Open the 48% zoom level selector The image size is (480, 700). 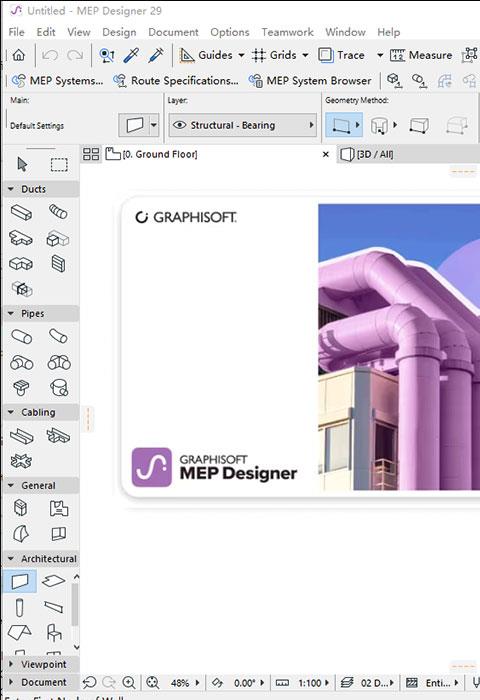pyautogui.click(x=184, y=683)
